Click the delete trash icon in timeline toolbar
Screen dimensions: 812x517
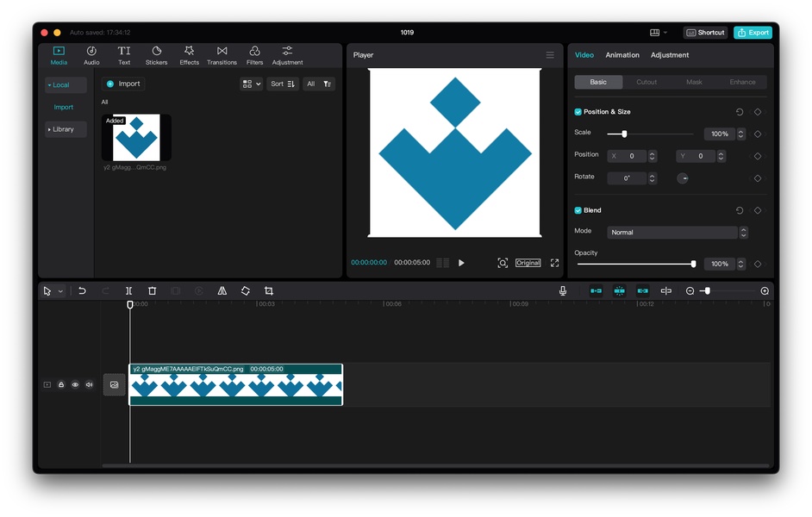[153, 291]
